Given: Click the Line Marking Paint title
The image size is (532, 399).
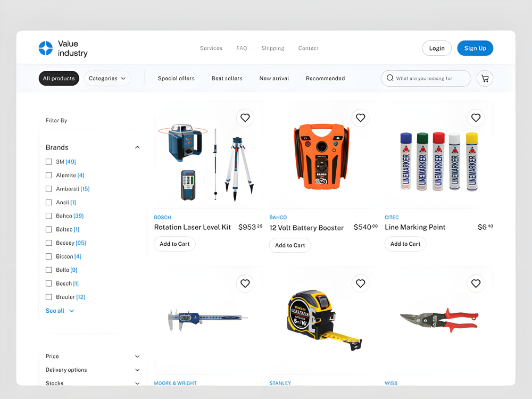Looking at the screenshot, I should tap(415, 227).
